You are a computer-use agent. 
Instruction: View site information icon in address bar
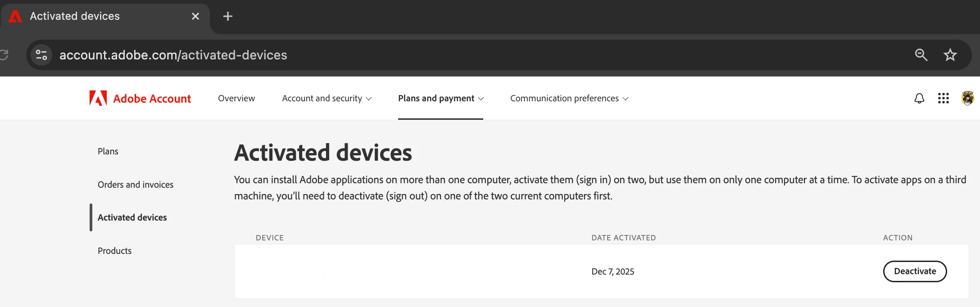coord(41,55)
